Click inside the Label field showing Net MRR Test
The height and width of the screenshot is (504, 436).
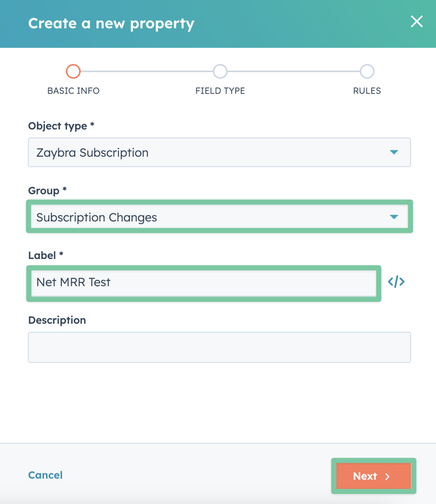(203, 282)
